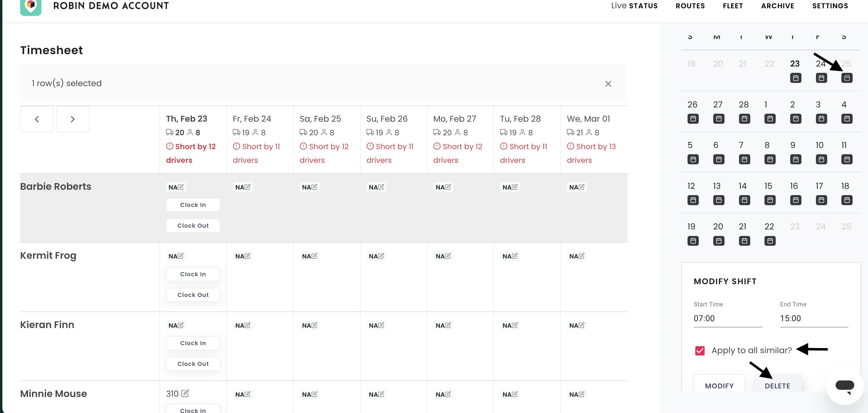The height and width of the screenshot is (413, 868).
Task: Clock Out Barbie Roberts
Action: (x=193, y=226)
